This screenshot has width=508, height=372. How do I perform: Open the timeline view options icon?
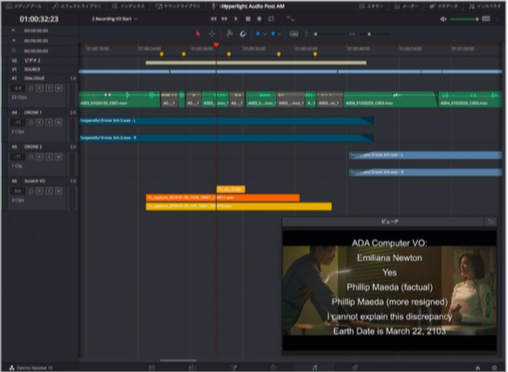tap(294, 34)
